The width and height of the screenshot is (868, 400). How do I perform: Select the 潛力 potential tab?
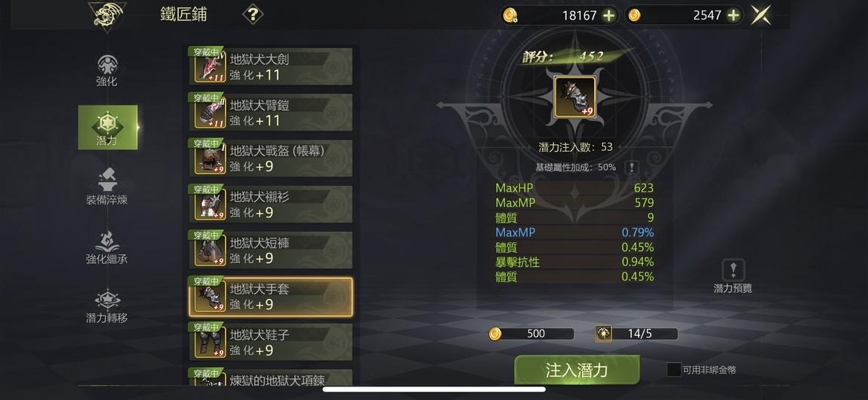107,128
